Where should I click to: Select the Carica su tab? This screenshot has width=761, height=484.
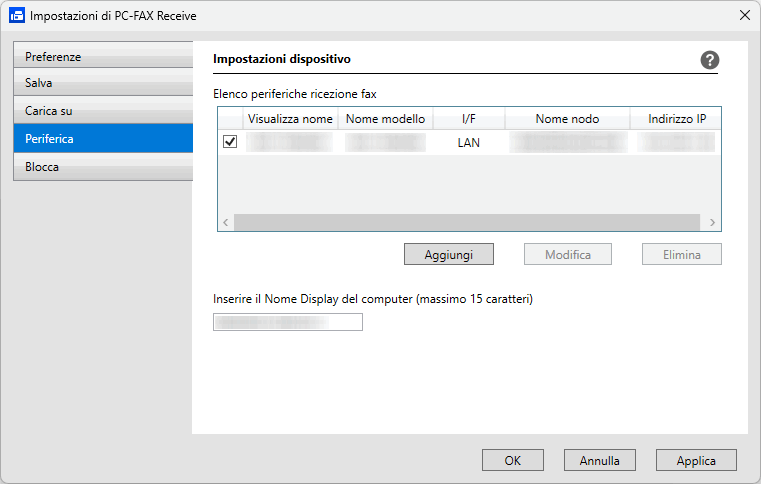[103, 111]
